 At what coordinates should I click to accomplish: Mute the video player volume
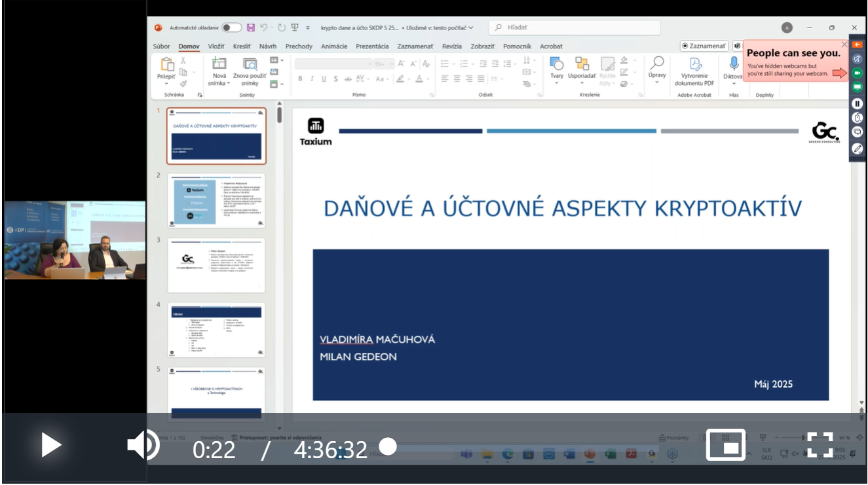(143, 446)
